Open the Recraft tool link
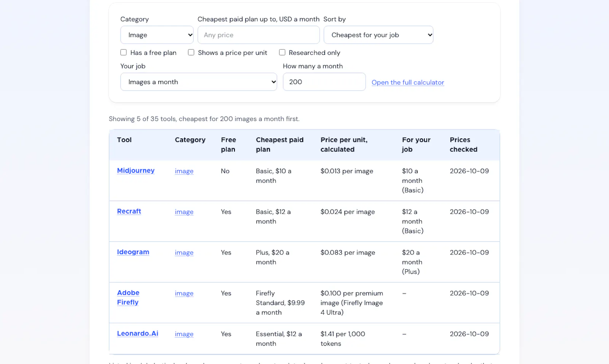This screenshot has height=364, width=609. 129,211
